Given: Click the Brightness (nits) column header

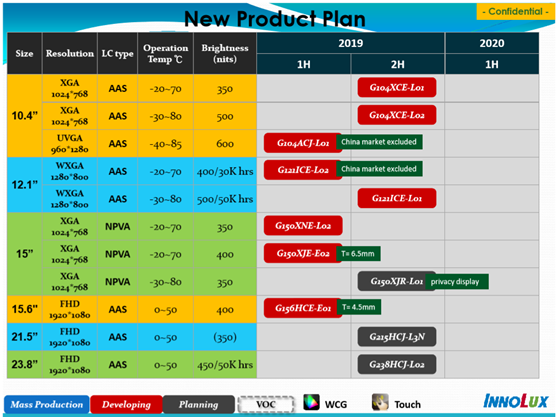Looking at the screenshot, I should pos(225,53).
